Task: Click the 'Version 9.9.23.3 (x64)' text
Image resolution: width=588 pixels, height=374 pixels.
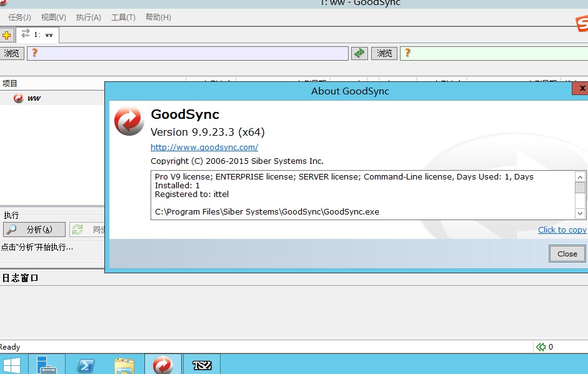Action: [x=207, y=132]
